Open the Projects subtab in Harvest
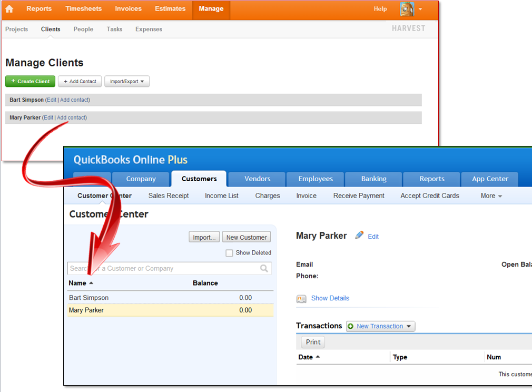532x392 pixels. click(x=17, y=29)
